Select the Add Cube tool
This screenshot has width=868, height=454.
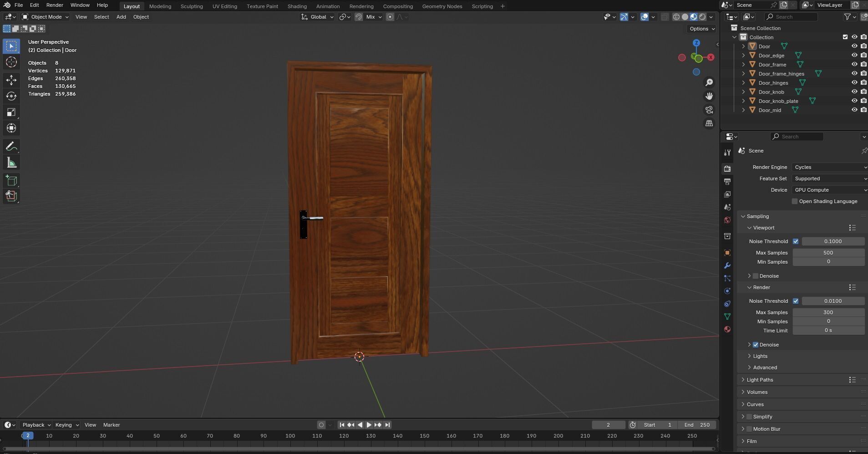[11, 181]
